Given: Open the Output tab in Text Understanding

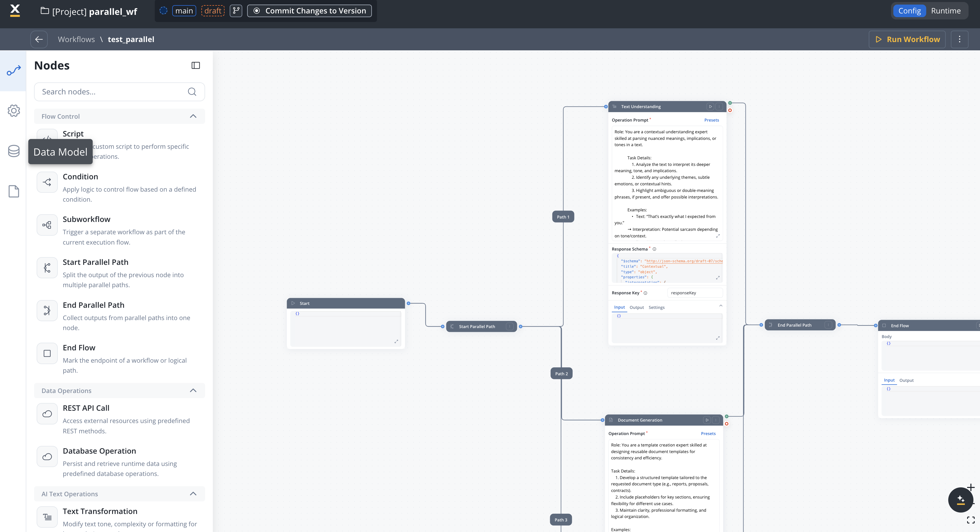Looking at the screenshot, I should tap(636, 307).
